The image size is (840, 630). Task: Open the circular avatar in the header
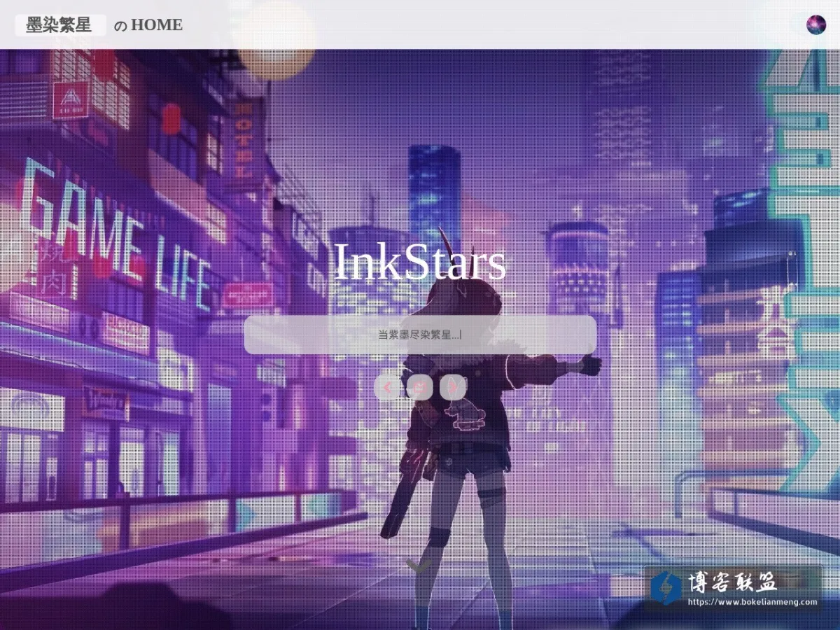click(x=816, y=25)
